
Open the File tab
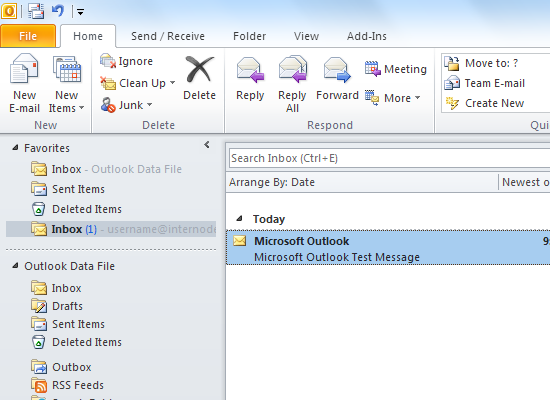(x=28, y=36)
